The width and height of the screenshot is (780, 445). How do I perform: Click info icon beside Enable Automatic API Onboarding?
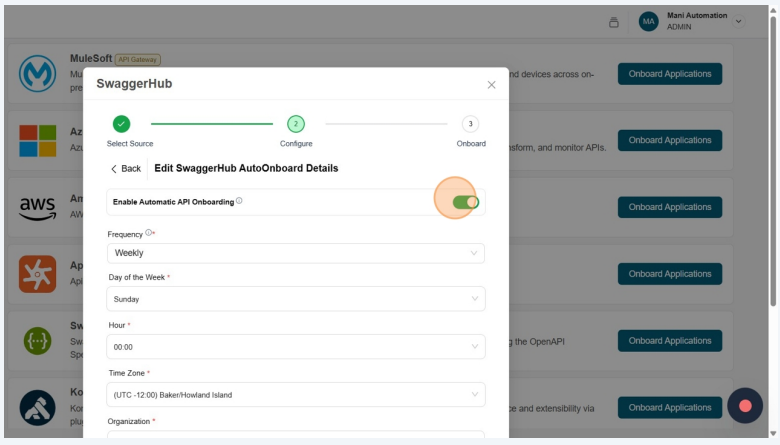[x=239, y=201]
